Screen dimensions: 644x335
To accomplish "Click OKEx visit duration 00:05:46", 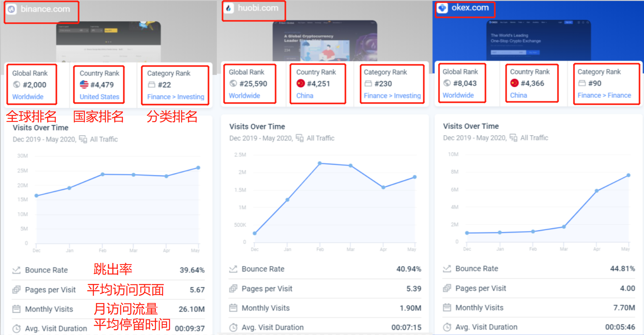I will pyautogui.click(x=620, y=327).
